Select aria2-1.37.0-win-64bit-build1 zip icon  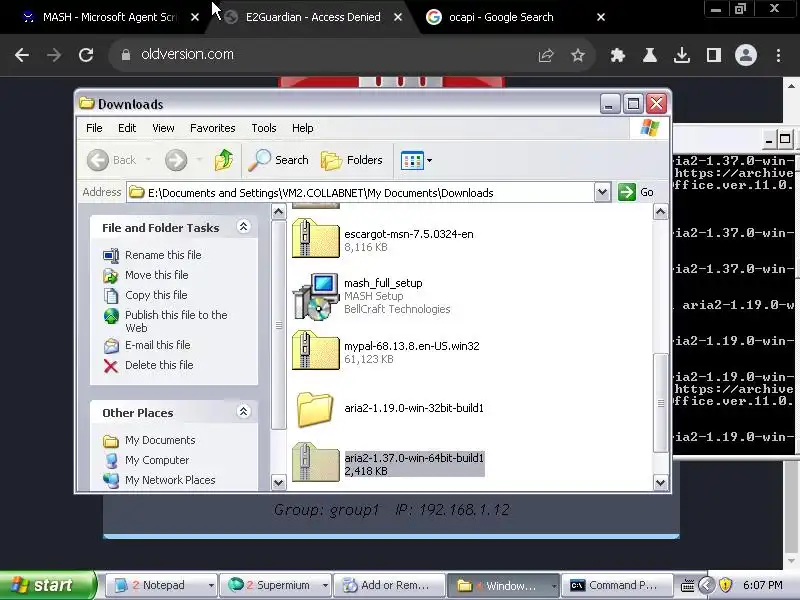pos(315,462)
